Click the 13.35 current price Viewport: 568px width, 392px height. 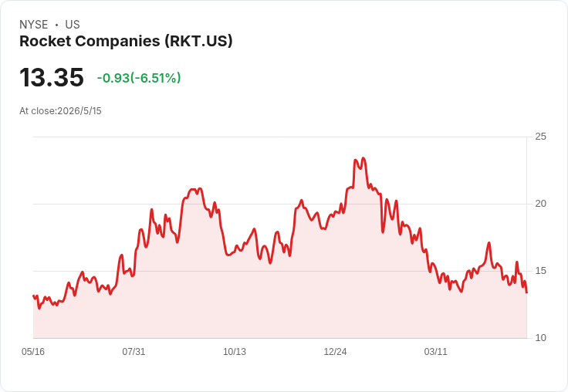tap(52, 77)
